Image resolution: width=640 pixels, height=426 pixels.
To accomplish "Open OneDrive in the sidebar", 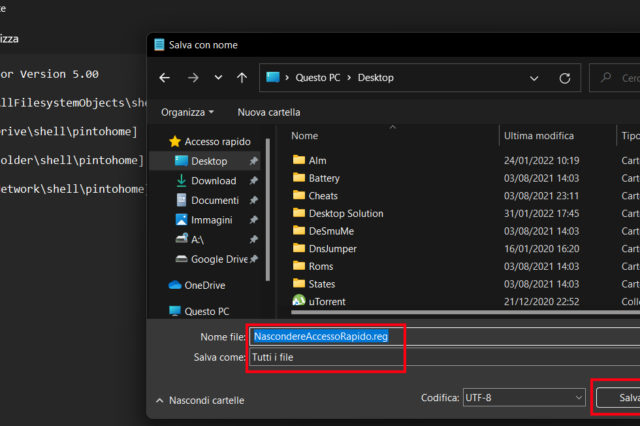I will [204, 285].
